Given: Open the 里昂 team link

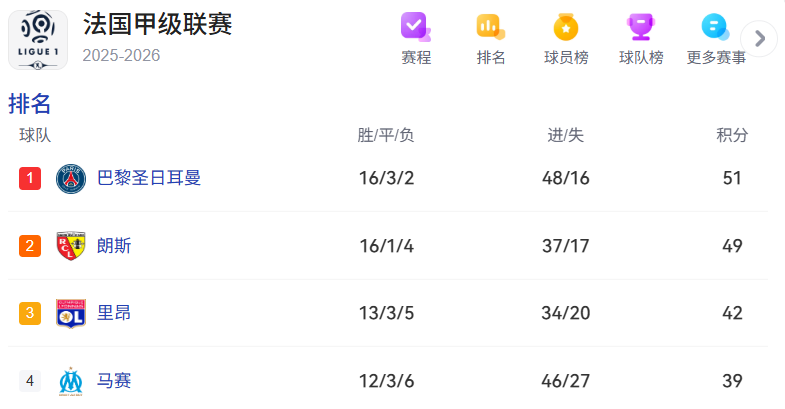Looking at the screenshot, I should (114, 313).
